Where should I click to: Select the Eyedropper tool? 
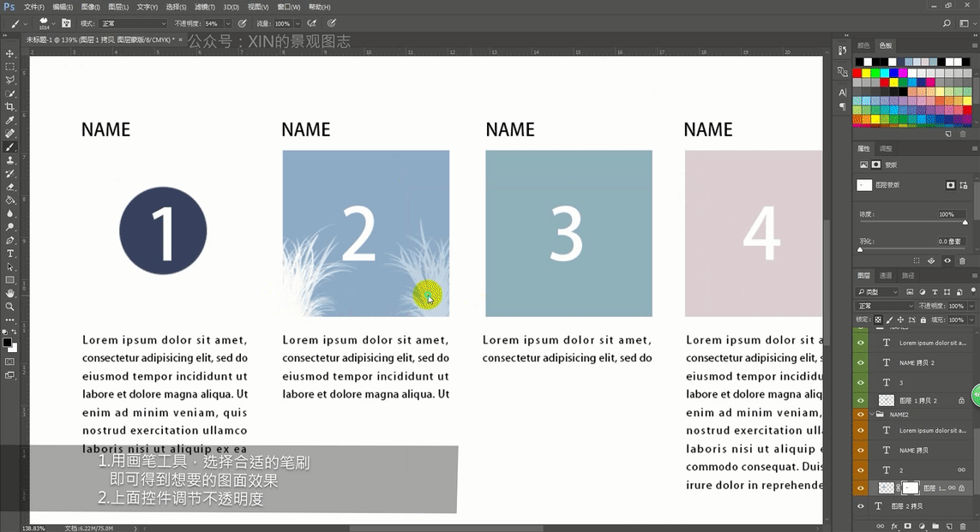click(10, 120)
